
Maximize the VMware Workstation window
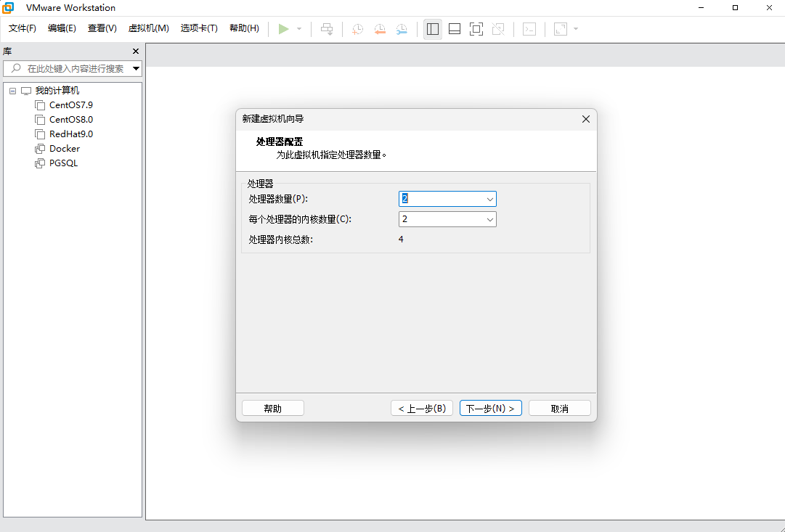pos(735,7)
